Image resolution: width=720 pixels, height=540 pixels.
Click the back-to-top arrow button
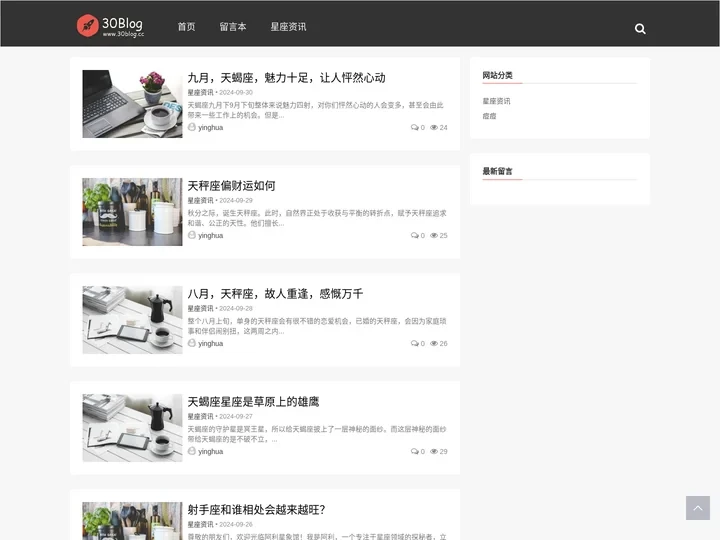point(698,508)
